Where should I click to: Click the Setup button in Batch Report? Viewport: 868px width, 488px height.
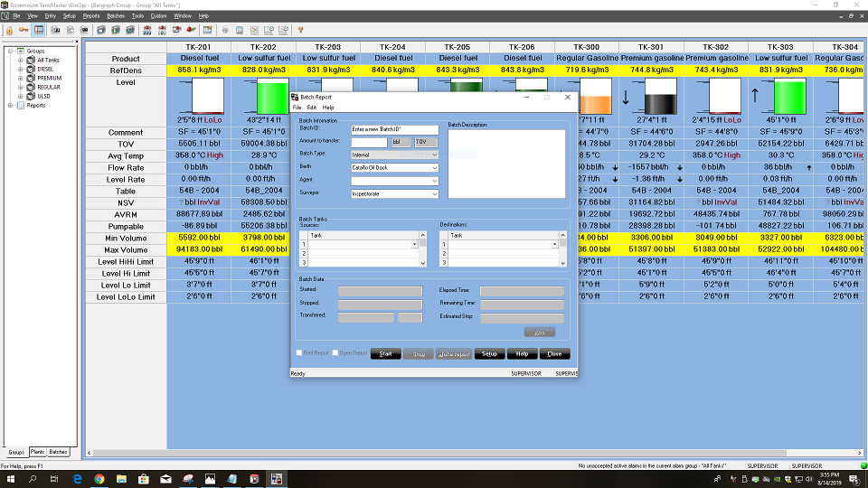point(489,354)
